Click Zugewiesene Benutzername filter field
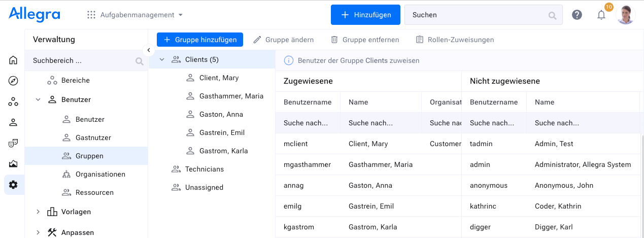 [x=308, y=123]
